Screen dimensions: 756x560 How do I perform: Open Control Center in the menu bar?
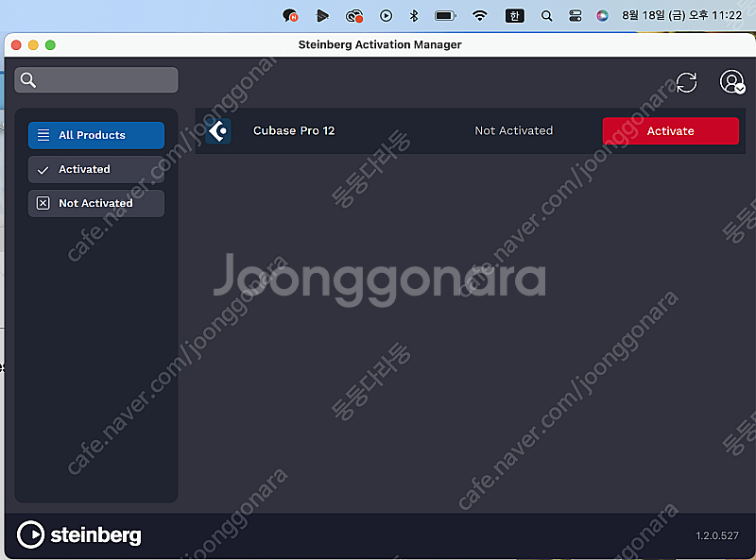575,16
